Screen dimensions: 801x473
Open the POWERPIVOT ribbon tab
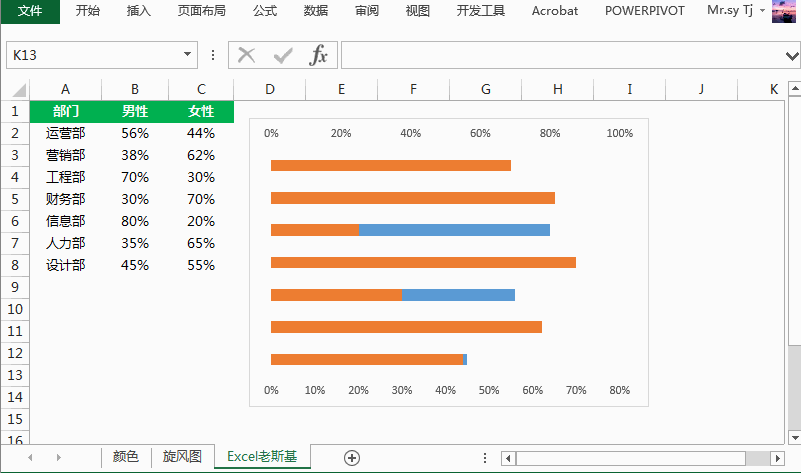(645, 11)
